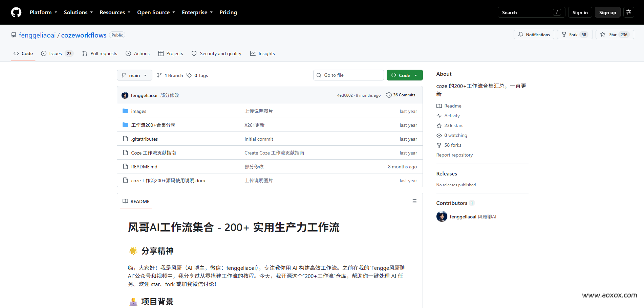Click Report repository link
Image resolution: width=644 pixels, height=308 pixels.
(454, 155)
